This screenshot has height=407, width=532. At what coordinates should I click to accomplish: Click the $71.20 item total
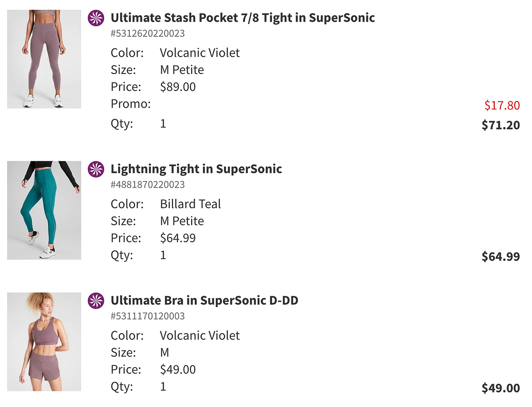tap(501, 125)
